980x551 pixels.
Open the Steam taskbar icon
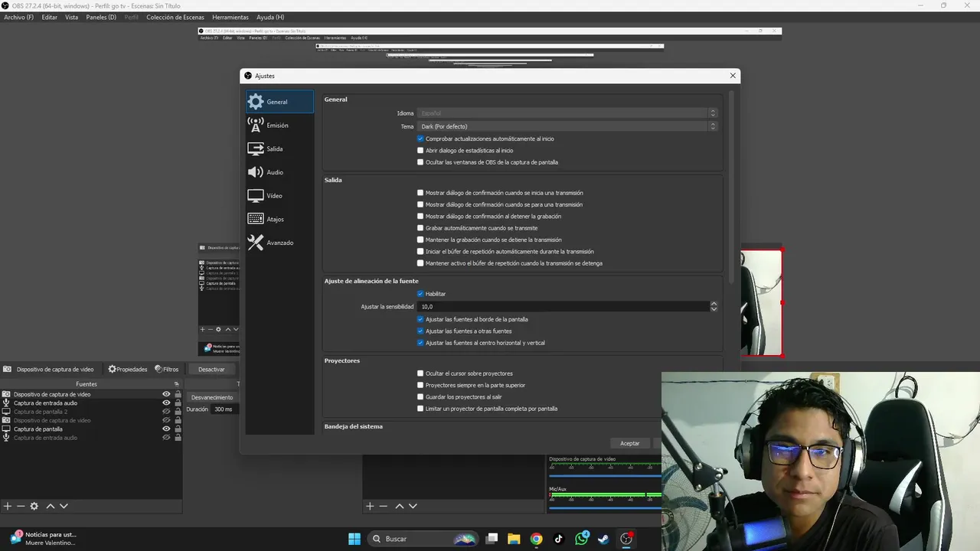coord(604,539)
